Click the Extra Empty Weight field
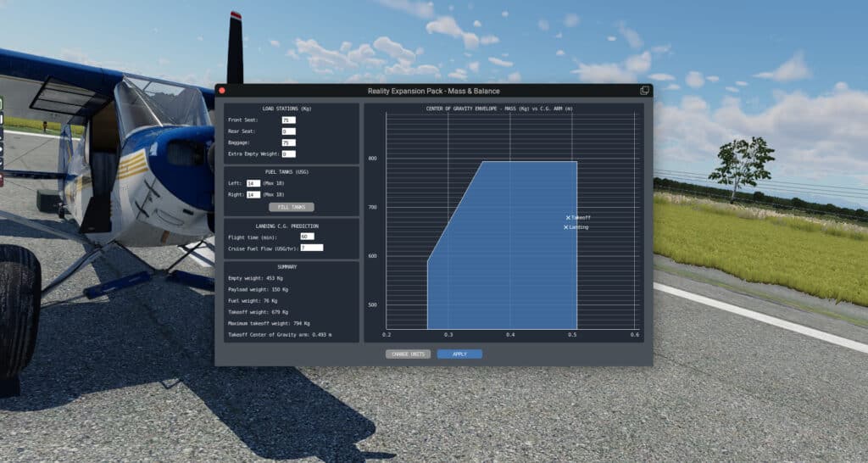Screen dimensions: 868x463 pos(288,154)
